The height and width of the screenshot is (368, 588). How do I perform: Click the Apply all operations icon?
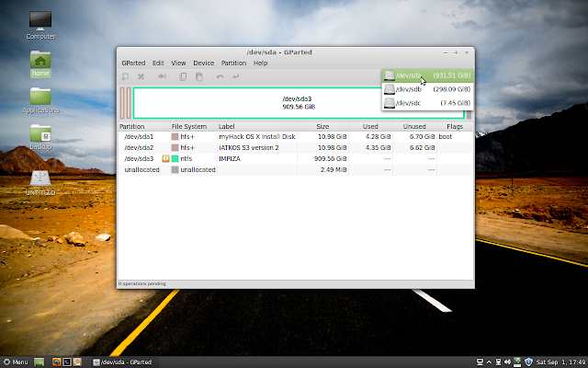(236, 76)
